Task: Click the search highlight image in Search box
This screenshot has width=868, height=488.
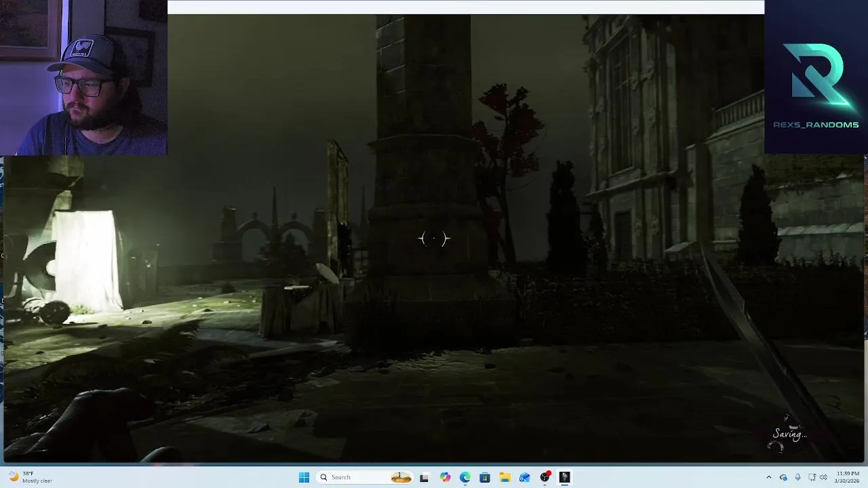Action: click(x=401, y=477)
